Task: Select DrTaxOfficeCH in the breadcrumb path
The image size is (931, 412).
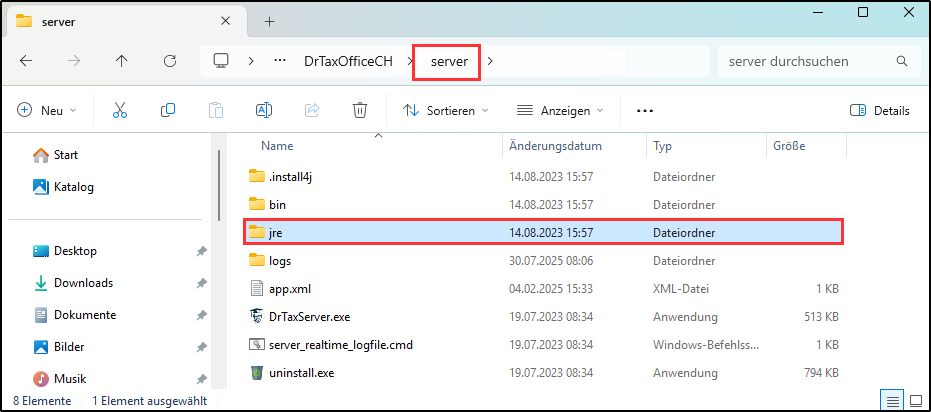Action: [x=348, y=62]
